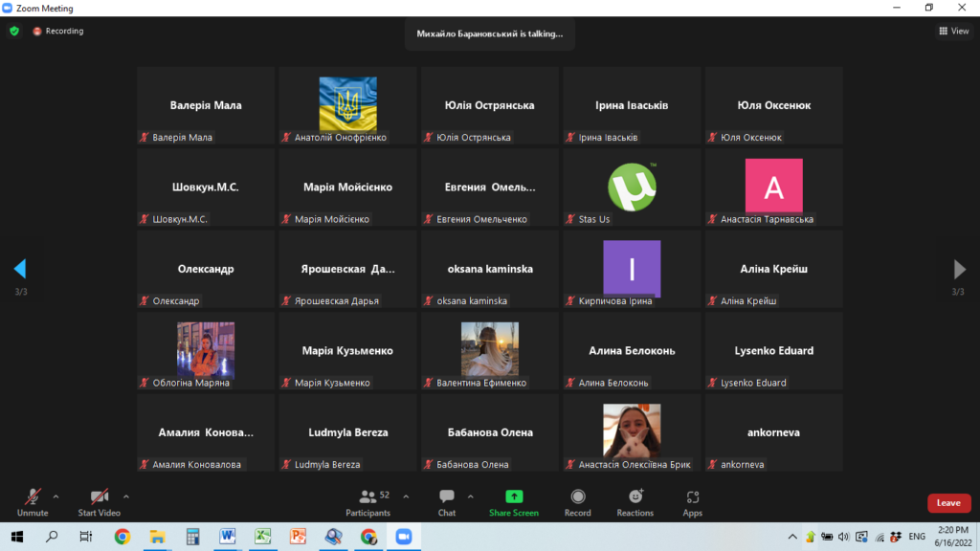Open the Apps panel
This screenshot has width=980, height=551.
[693, 501]
